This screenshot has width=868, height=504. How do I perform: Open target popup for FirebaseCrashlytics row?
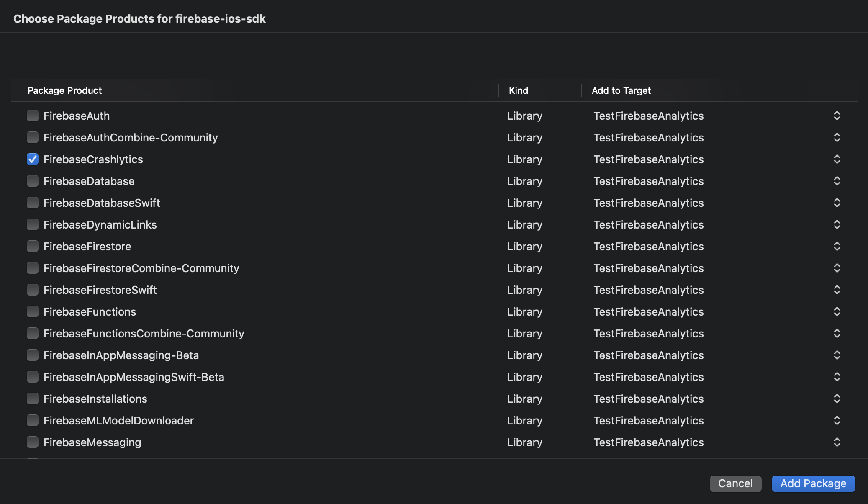837,159
